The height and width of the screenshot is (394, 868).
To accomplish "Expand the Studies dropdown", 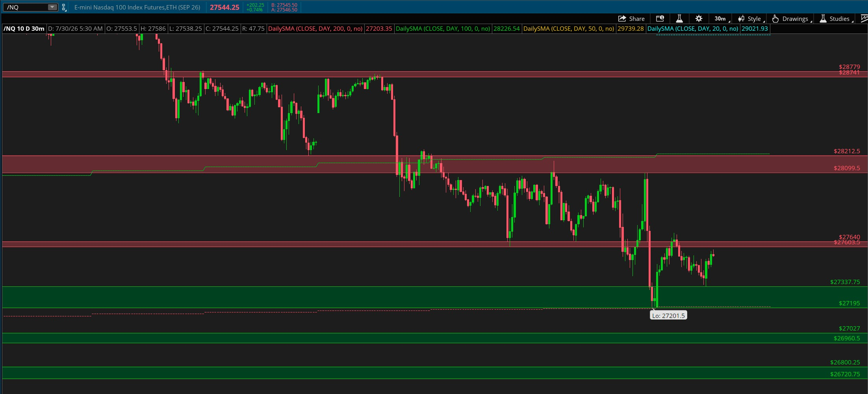I will tap(836, 19).
